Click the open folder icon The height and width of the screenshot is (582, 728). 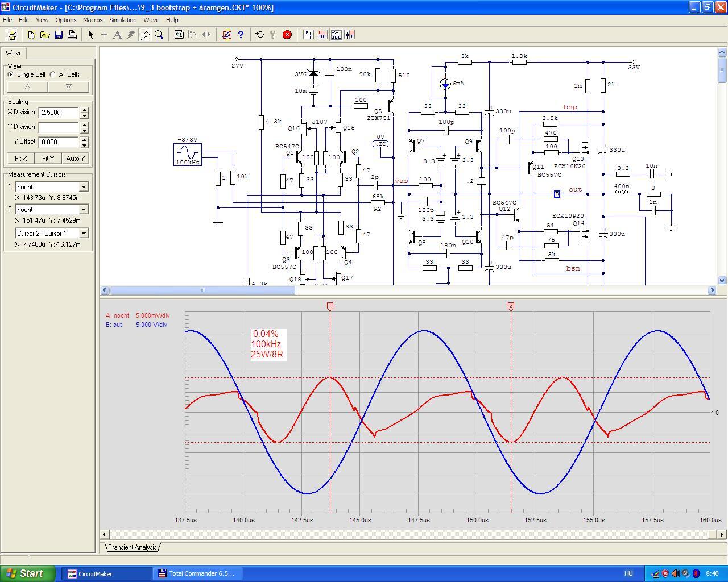(x=45, y=35)
